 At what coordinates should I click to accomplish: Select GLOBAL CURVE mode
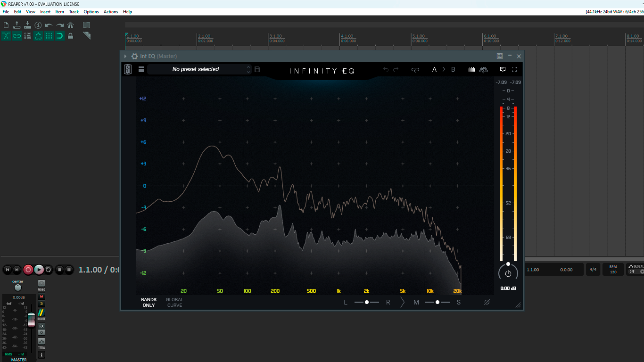(174, 303)
